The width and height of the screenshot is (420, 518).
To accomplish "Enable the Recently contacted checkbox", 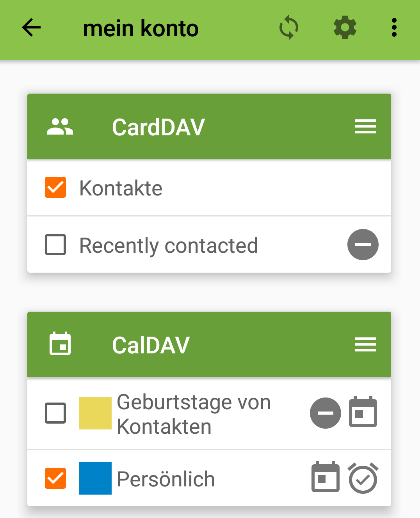I will point(55,245).
